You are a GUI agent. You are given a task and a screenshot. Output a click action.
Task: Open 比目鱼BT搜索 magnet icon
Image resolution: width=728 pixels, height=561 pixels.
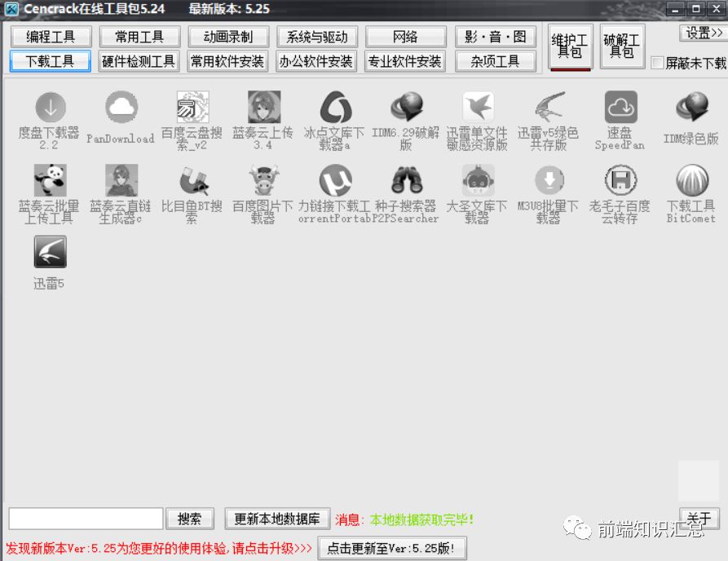192,180
